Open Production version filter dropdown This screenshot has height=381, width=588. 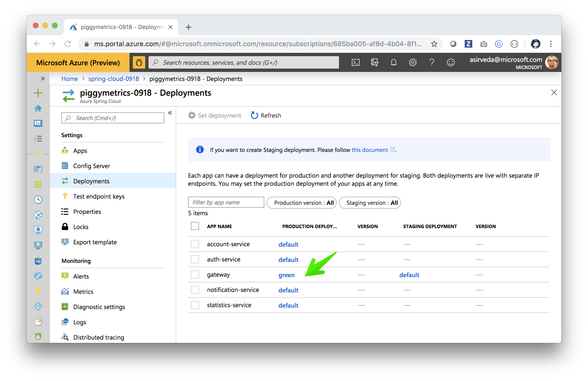pyautogui.click(x=302, y=202)
